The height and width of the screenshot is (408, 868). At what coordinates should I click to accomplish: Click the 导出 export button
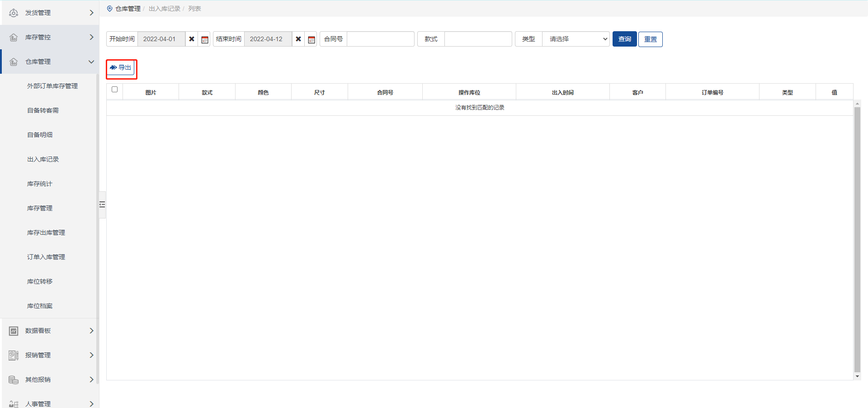121,67
